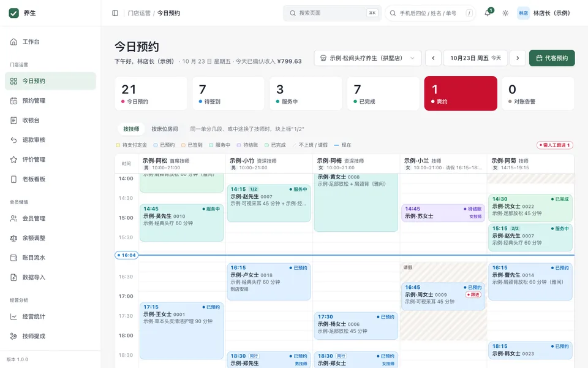
Task: Click technician header 示例·阿菊 技师
Action: coord(530,164)
